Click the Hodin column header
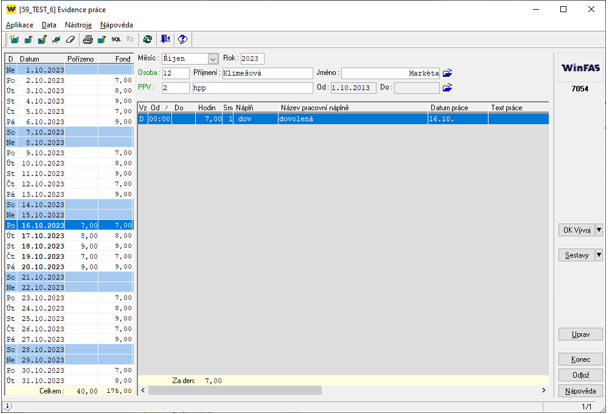Viewport: 608px width, 414px height. click(209, 108)
